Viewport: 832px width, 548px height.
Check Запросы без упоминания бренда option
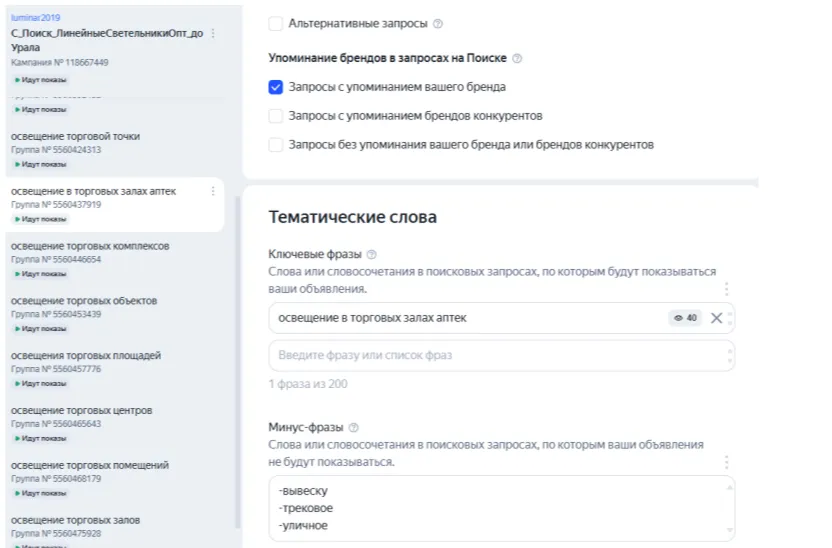point(276,145)
